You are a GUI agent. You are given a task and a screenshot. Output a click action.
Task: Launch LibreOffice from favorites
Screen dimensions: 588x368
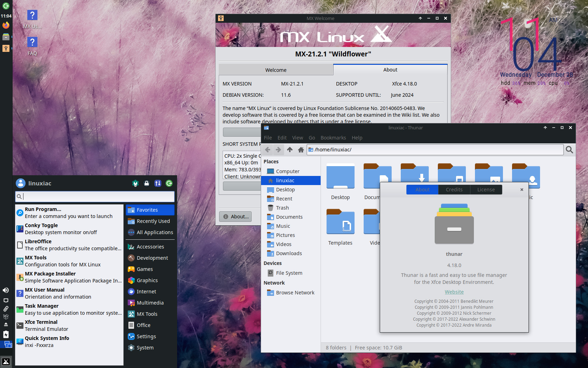[69, 245]
